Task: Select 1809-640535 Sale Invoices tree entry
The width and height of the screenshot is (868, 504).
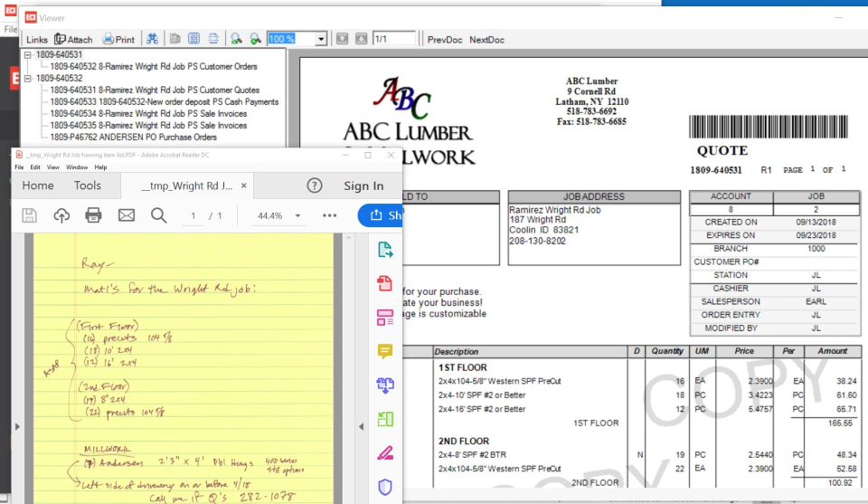Action: coord(148,125)
